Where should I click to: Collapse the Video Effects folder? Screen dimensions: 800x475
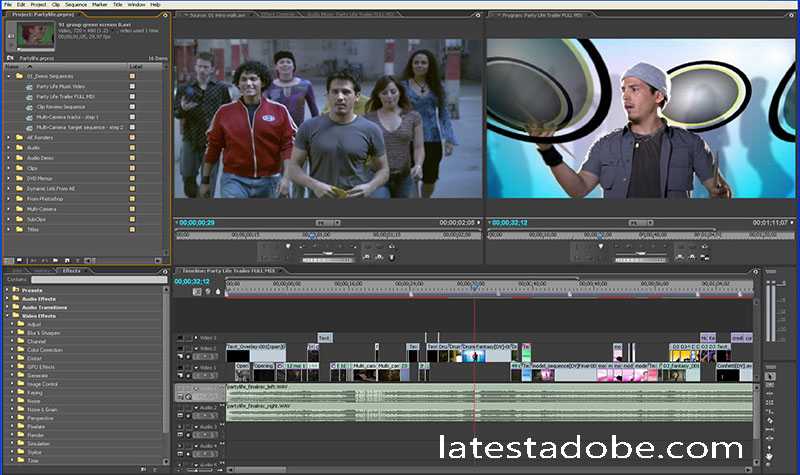(x=8, y=316)
